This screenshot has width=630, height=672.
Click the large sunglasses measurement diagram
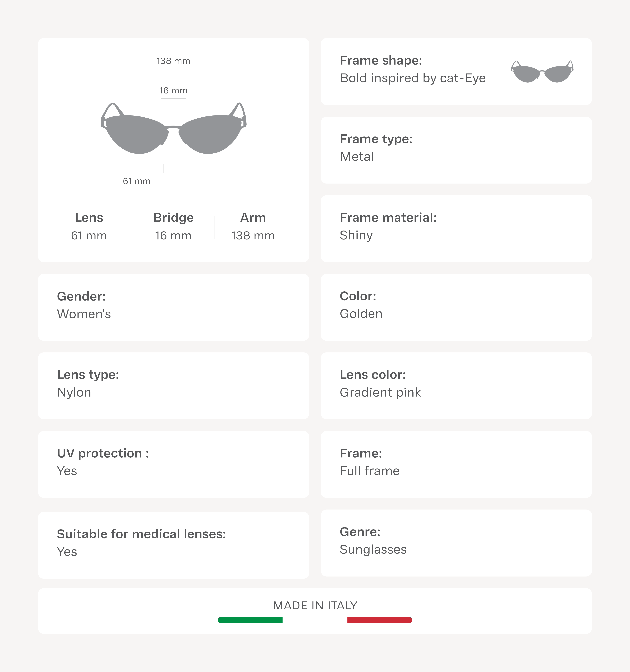pos(173,129)
